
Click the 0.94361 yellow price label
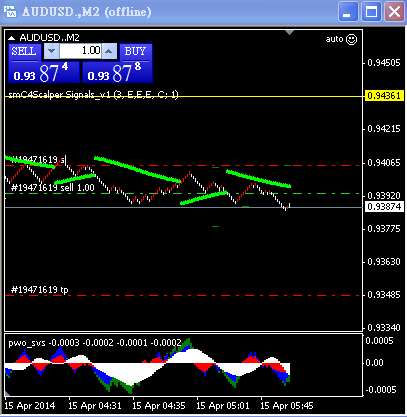(x=384, y=96)
